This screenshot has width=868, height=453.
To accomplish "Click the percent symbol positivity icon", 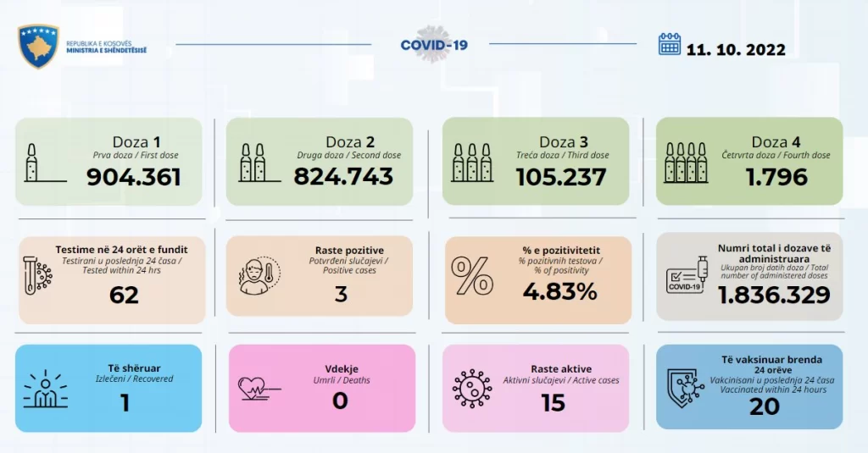I will [471, 275].
